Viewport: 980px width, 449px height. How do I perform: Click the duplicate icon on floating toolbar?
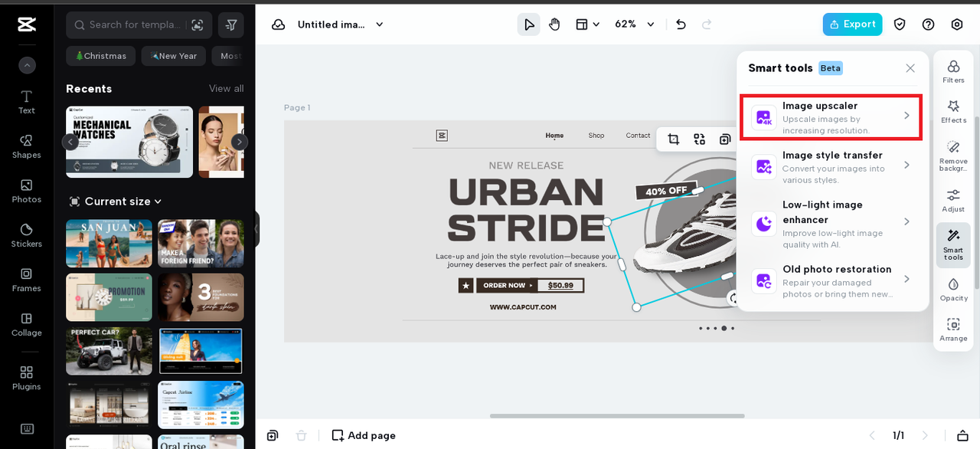(725, 139)
